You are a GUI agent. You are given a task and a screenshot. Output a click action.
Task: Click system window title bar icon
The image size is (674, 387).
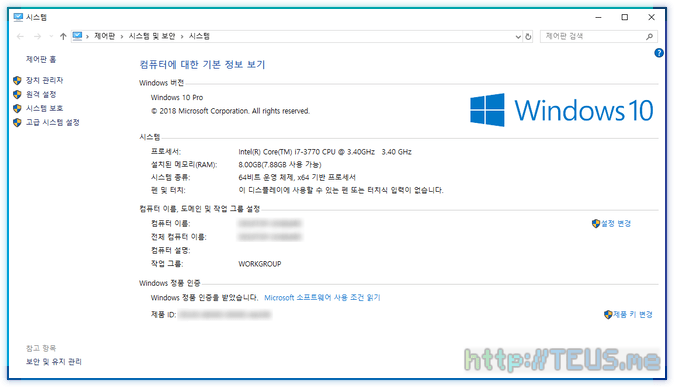point(18,17)
